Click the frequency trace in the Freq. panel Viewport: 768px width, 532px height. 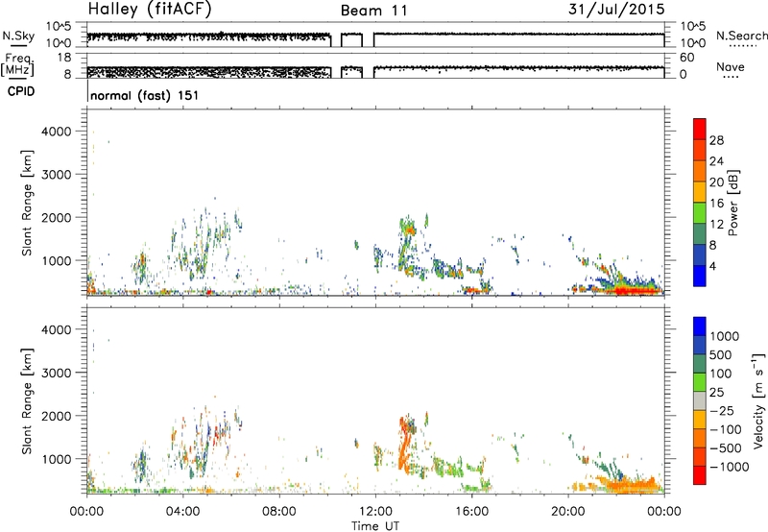coord(375,72)
